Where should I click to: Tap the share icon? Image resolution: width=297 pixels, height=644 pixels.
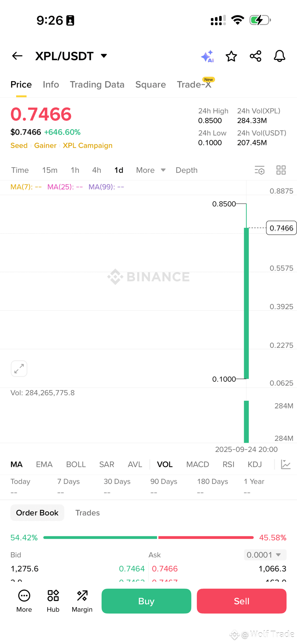pos(255,56)
